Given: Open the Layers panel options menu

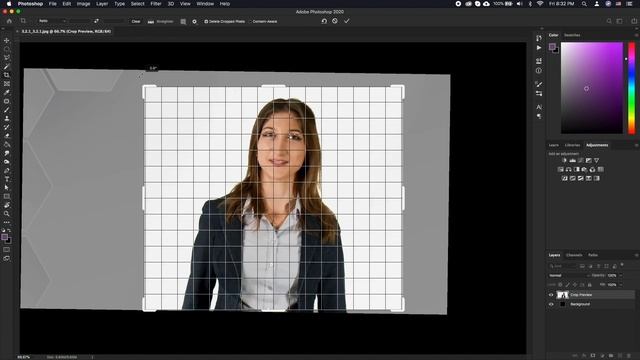Looking at the screenshot, I should (x=636, y=255).
